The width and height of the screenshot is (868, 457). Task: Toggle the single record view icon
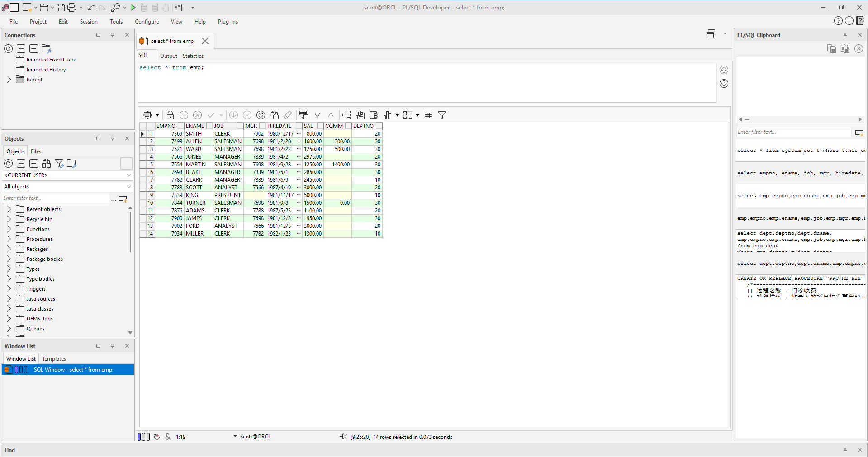[304, 115]
